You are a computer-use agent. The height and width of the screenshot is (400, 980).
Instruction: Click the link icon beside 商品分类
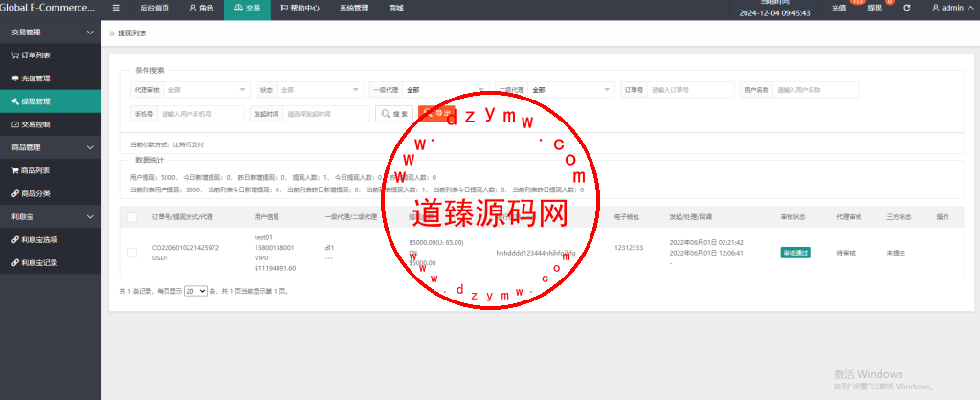[15, 193]
